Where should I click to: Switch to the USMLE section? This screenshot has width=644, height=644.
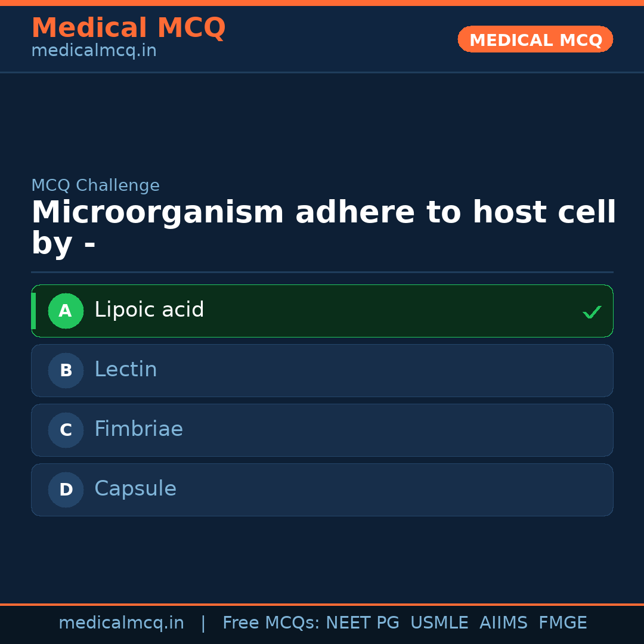pyautogui.click(x=439, y=623)
